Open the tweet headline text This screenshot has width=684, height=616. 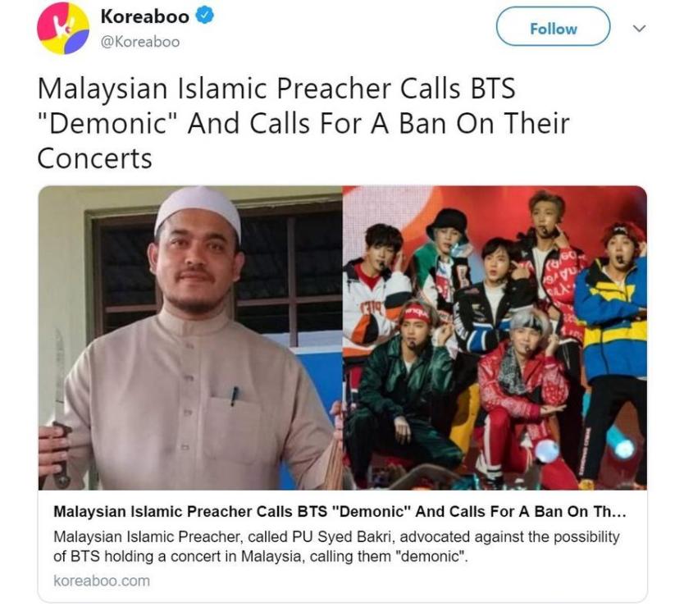tap(303, 123)
